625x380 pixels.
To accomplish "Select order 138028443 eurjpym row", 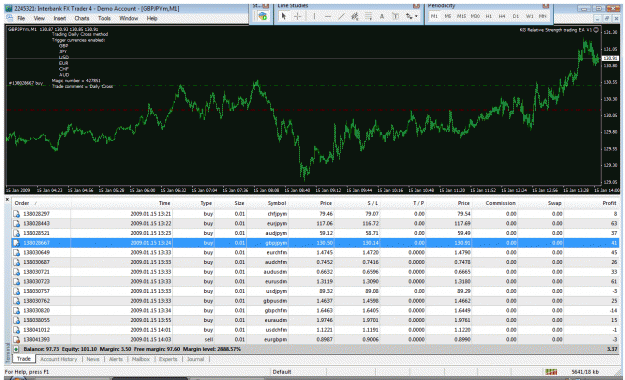I will click(x=315, y=223).
